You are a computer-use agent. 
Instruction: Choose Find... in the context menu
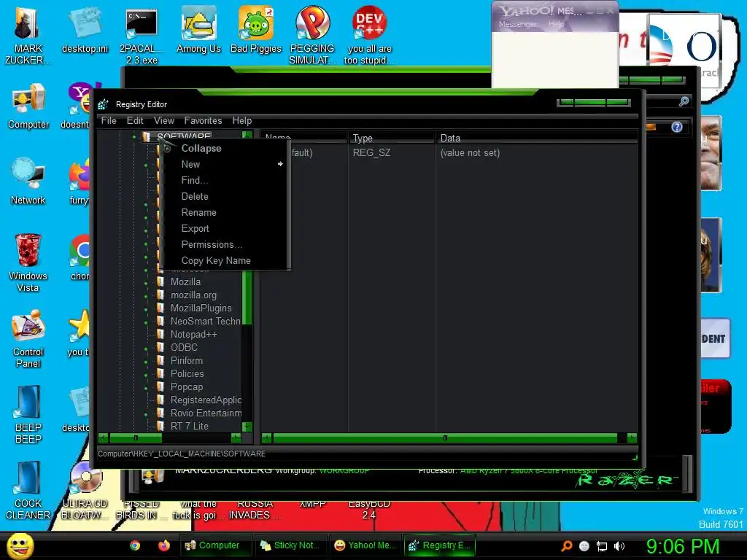[225, 181]
